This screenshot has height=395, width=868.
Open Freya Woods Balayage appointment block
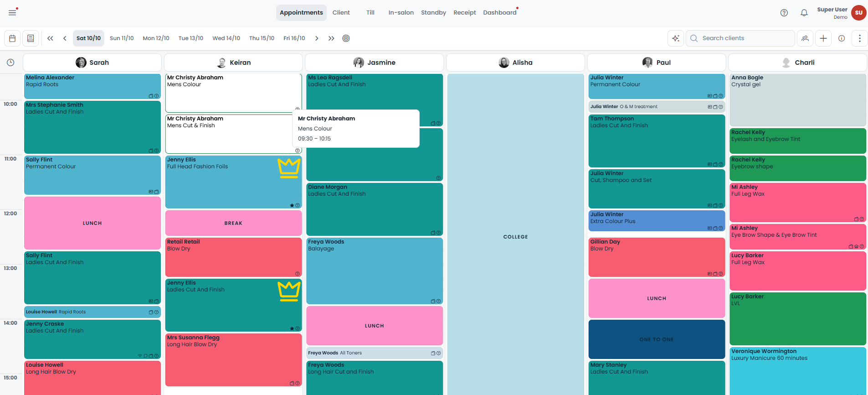375,271
